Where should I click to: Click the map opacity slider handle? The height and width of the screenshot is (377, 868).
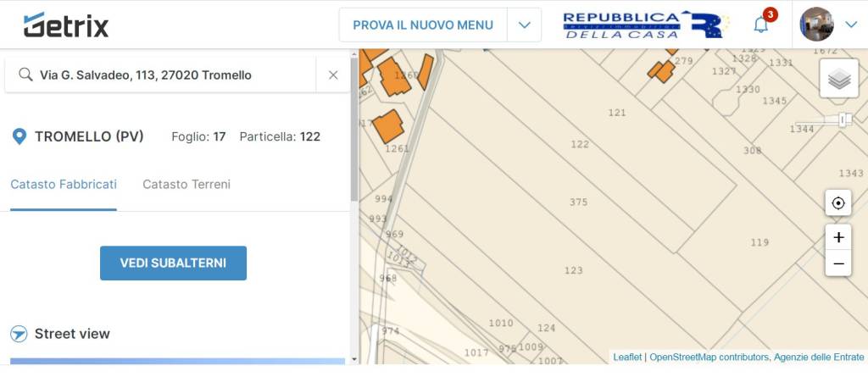coord(843,120)
